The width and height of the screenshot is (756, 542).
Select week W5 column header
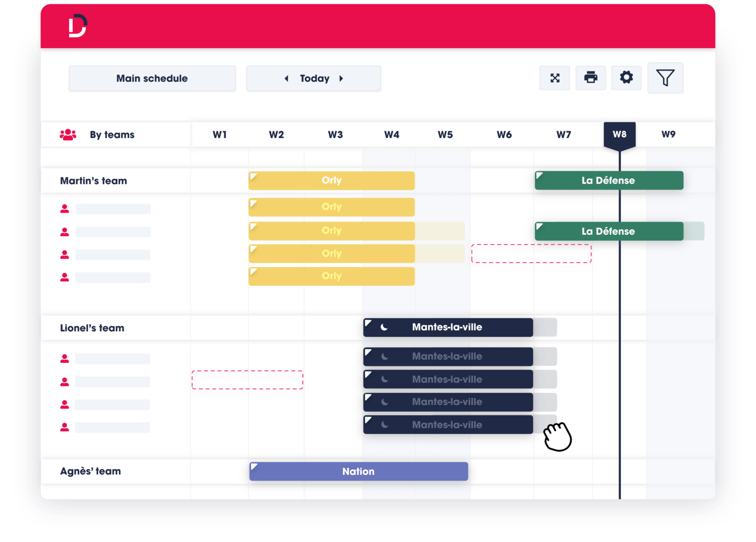pyautogui.click(x=445, y=135)
